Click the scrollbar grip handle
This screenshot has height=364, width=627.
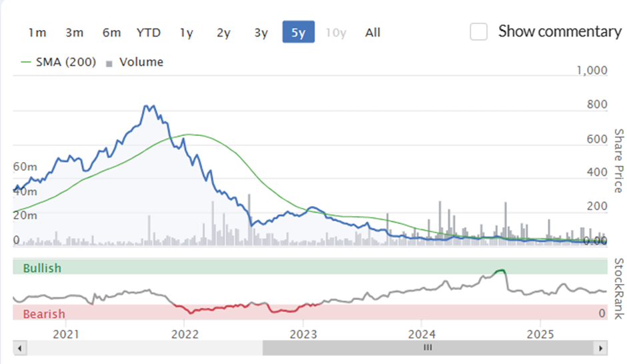[x=428, y=347]
